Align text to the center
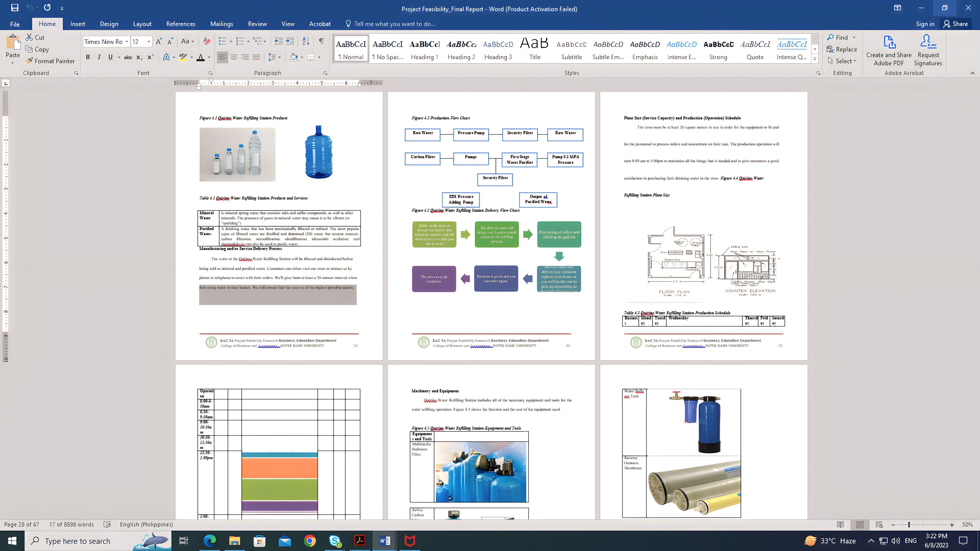 coord(234,57)
